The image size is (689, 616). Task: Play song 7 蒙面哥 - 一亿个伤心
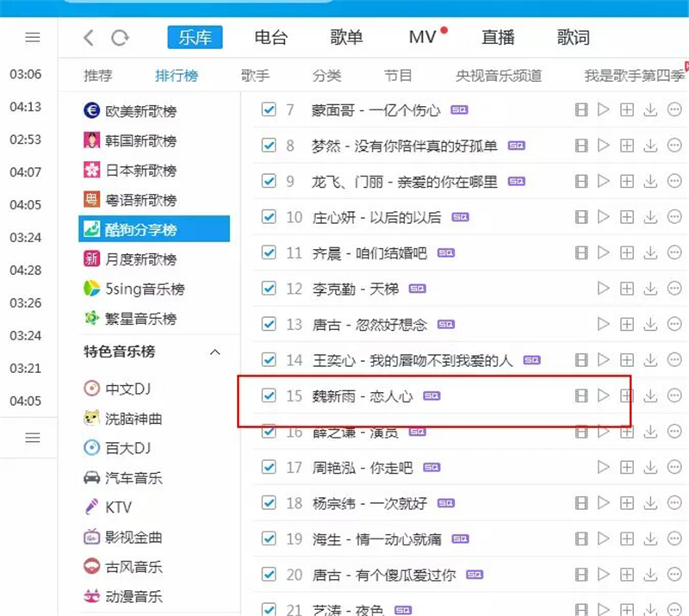604,109
